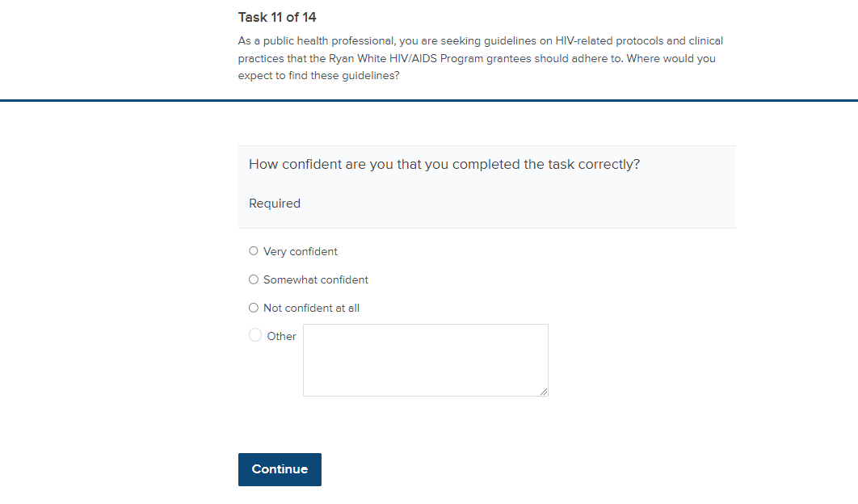
Task: Click the dark blue horizontal divider line
Action: [x=429, y=100]
